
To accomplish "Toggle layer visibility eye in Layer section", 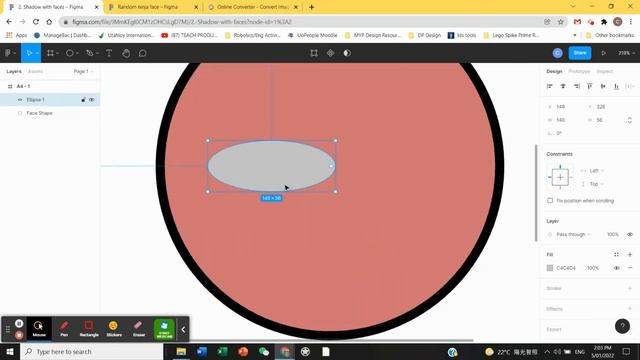I will tap(630, 234).
